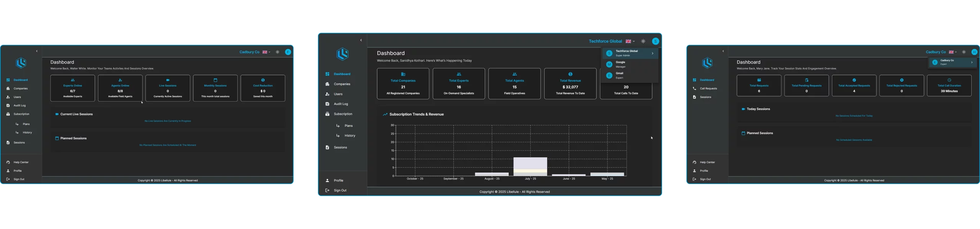Toggle theme sun icon in Mary Jane's dashboard

[964, 52]
